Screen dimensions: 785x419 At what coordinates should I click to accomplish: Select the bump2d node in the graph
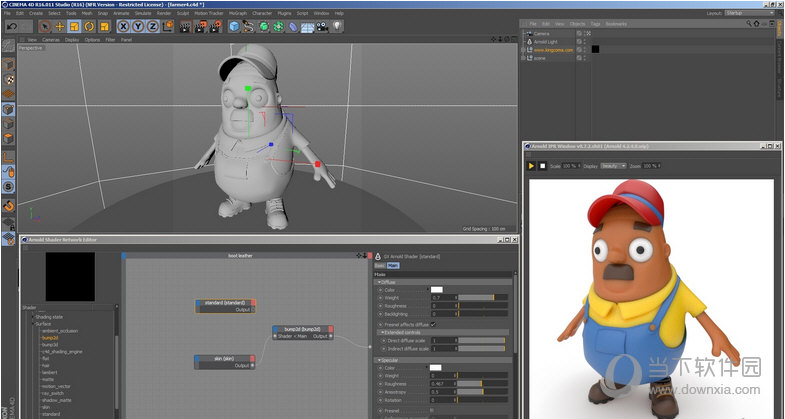302,328
